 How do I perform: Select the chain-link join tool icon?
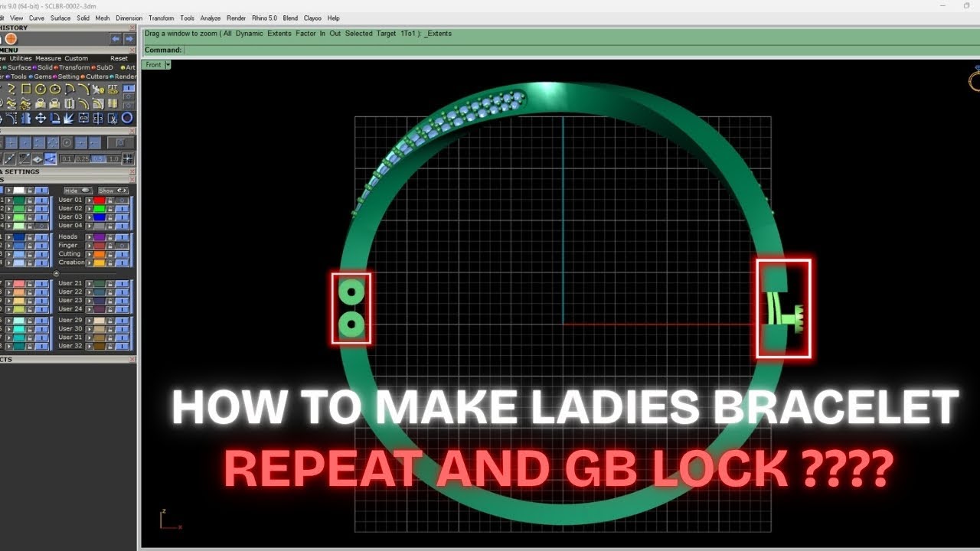83,118
